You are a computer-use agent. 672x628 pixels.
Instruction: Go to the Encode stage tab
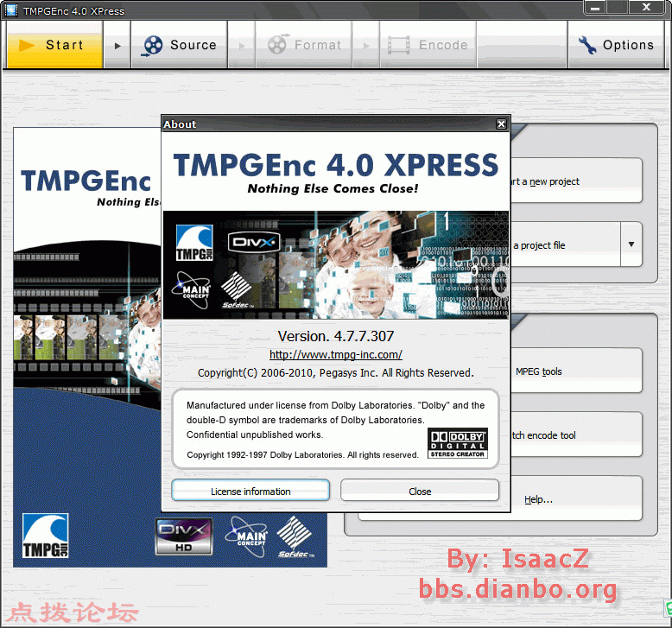[428, 45]
